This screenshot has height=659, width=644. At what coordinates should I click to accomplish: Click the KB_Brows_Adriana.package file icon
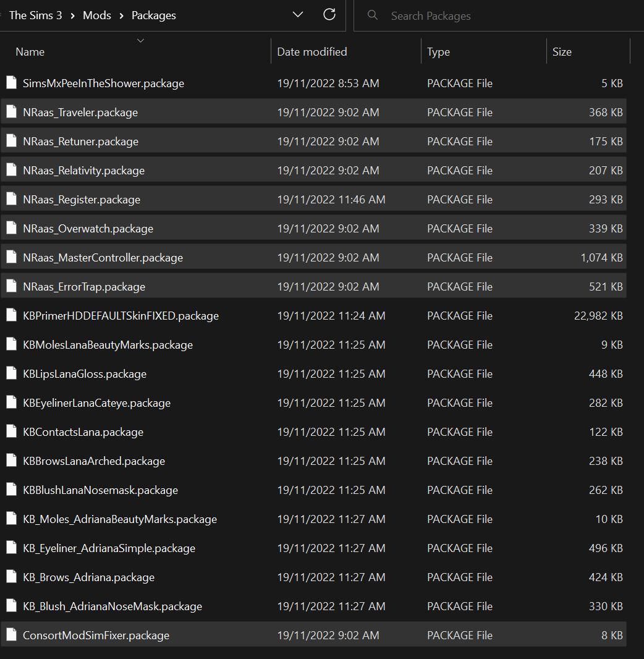point(11,576)
